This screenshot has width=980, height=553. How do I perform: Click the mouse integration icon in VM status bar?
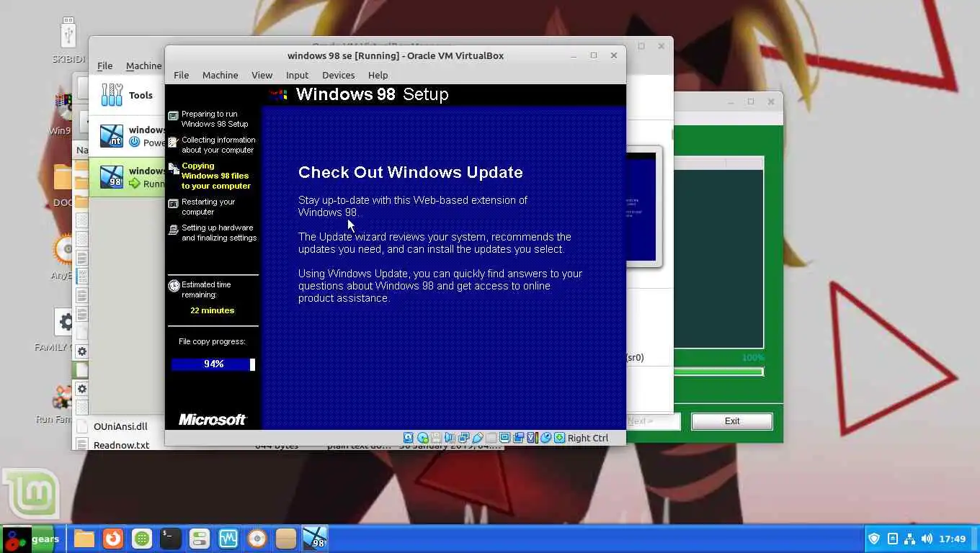[546, 438]
